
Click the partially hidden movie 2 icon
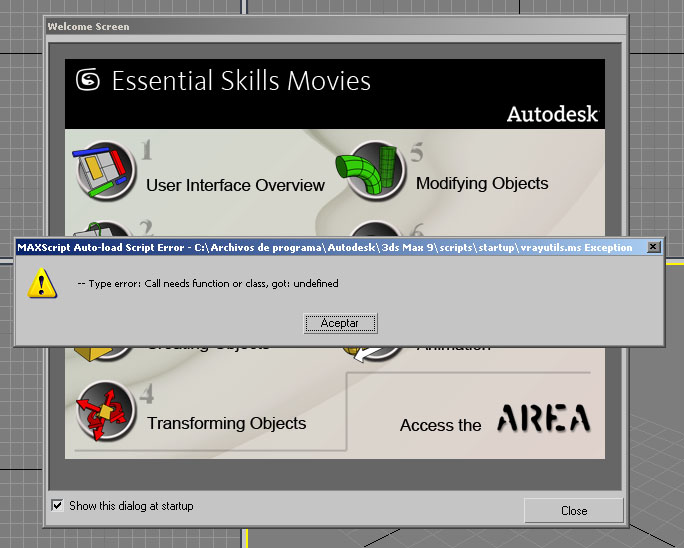click(102, 230)
